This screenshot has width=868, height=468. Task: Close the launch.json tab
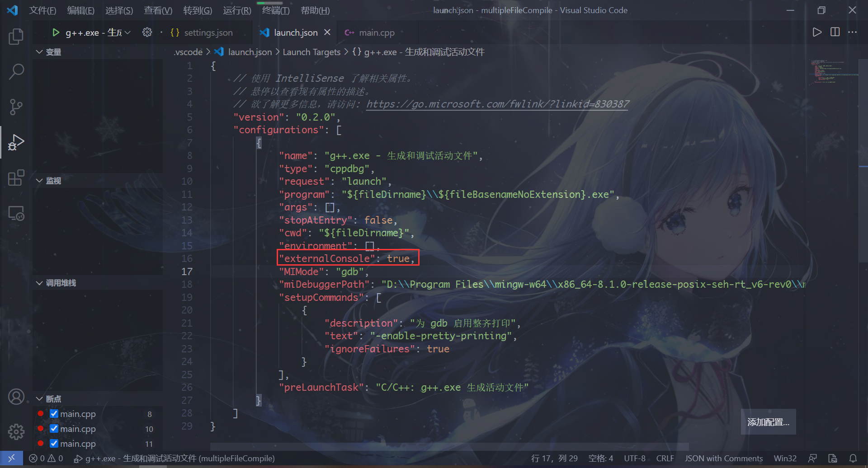click(327, 33)
